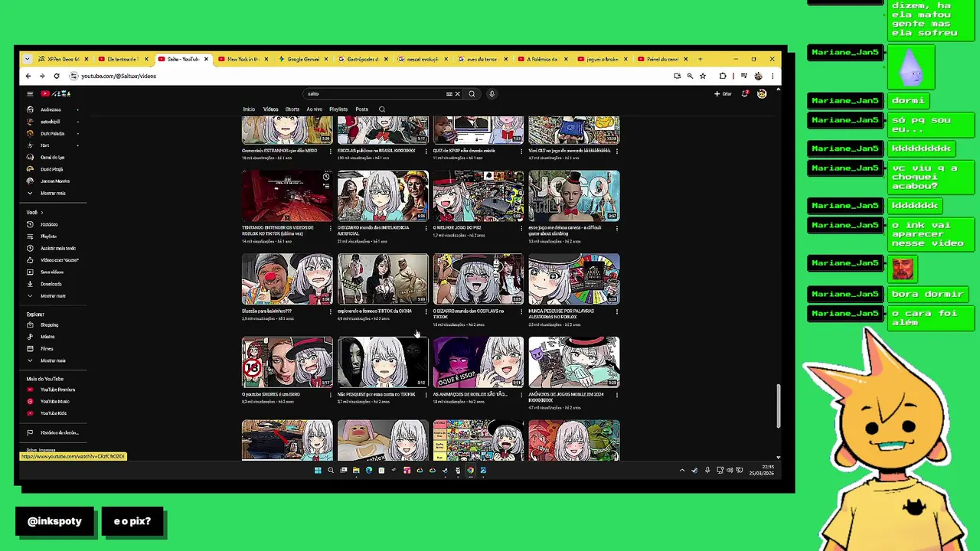The height and width of the screenshot is (551, 980).
Task: Select the Shorts channel tab
Action: (x=292, y=109)
